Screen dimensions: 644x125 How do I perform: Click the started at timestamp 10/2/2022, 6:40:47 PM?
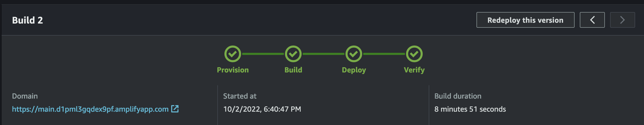click(262, 109)
